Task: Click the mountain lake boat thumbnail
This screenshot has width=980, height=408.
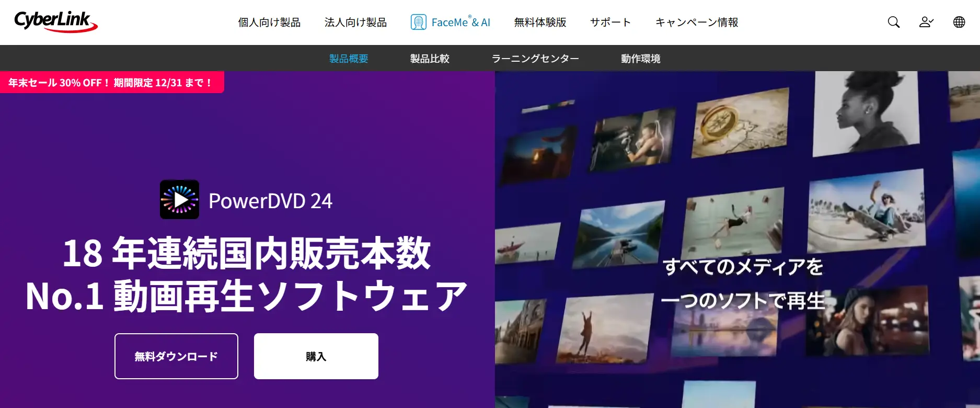Action: [x=618, y=235]
